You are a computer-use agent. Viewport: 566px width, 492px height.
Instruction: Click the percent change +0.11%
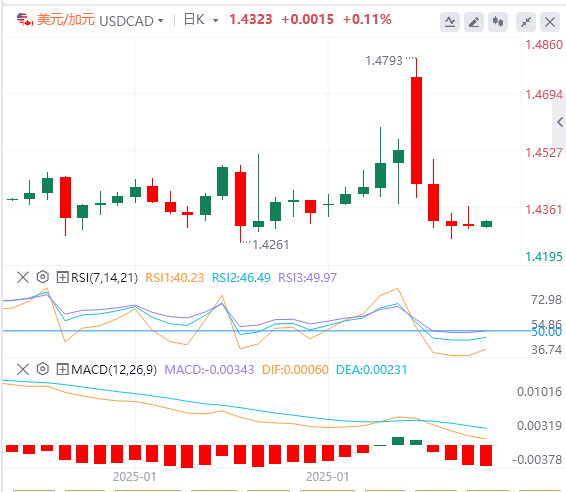click(x=367, y=19)
